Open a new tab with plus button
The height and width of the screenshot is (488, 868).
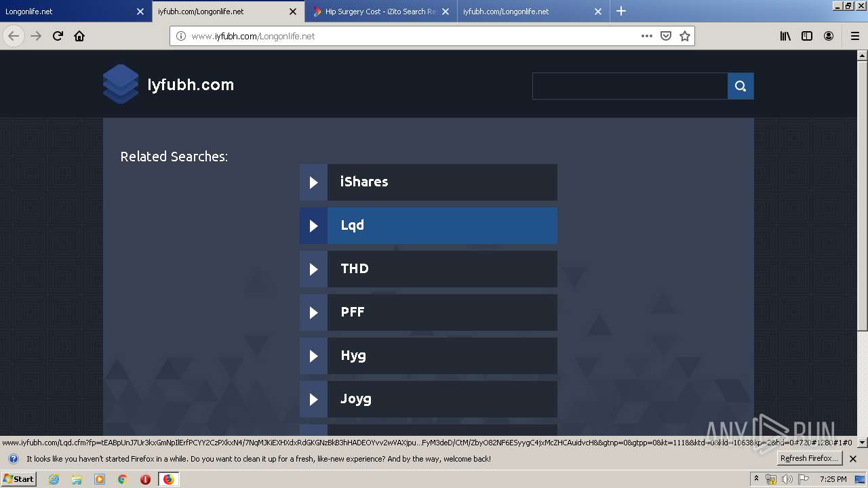click(x=621, y=11)
